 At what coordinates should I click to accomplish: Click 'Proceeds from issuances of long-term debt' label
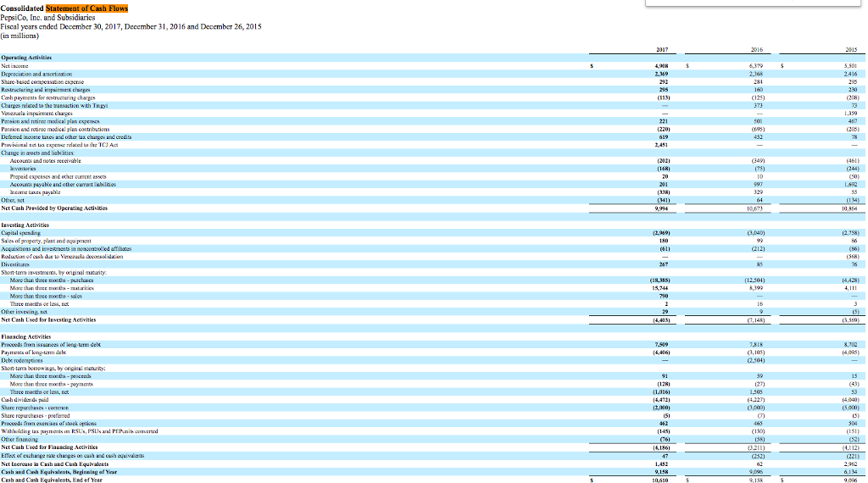[x=51, y=344]
